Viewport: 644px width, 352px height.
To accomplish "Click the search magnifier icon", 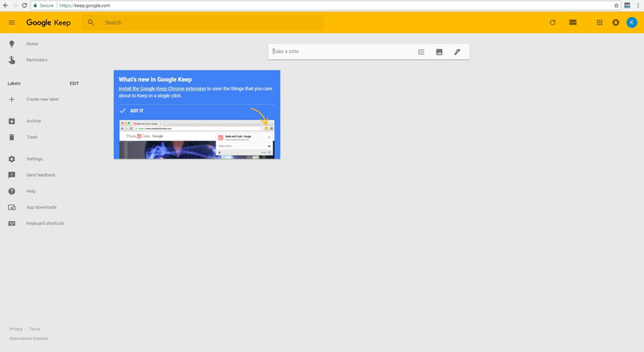I will point(91,22).
